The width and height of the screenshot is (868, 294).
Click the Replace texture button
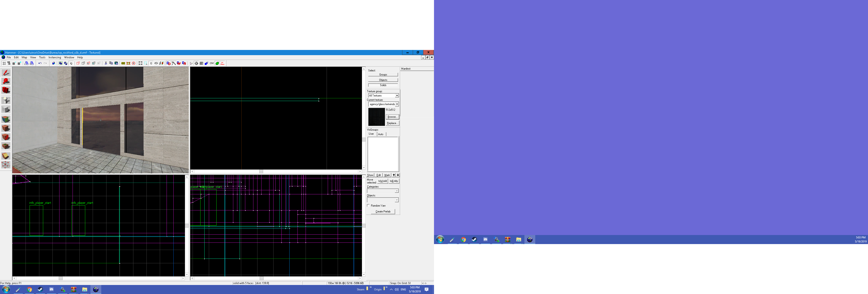[x=392, y=123]
